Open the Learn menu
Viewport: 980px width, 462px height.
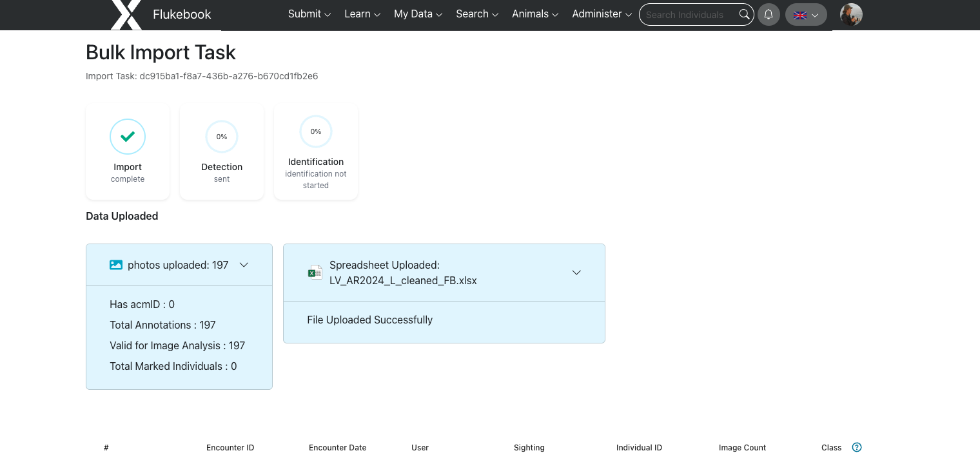pyautogui.click(x=362, y=14)
